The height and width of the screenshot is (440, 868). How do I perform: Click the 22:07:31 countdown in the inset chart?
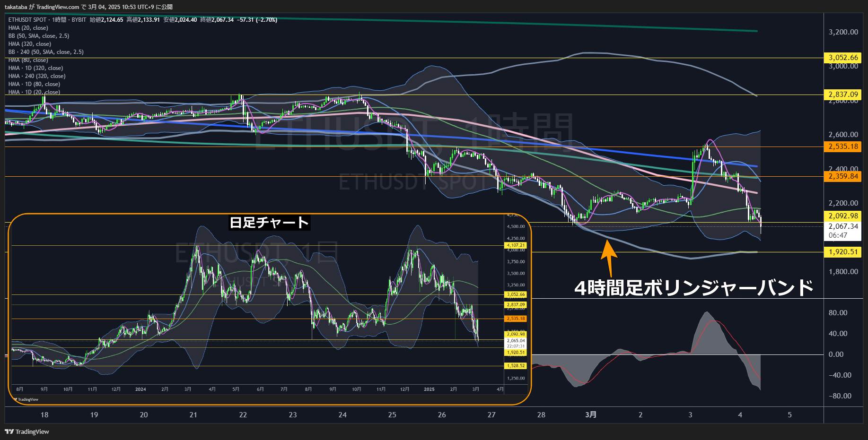pyautogui.click(x=516, y=346)
